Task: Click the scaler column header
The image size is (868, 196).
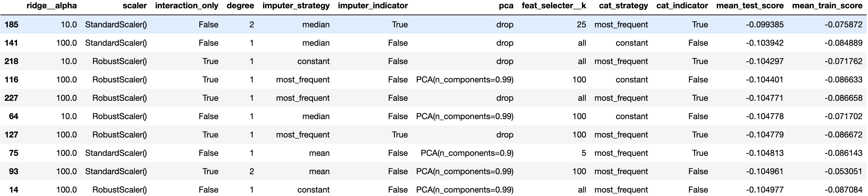Action: [134, 6]
